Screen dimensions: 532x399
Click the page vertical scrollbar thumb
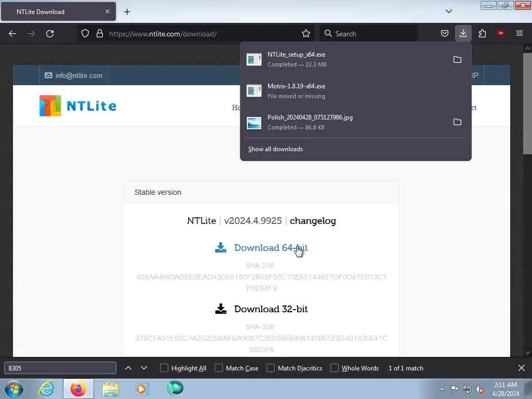[527, 104]
